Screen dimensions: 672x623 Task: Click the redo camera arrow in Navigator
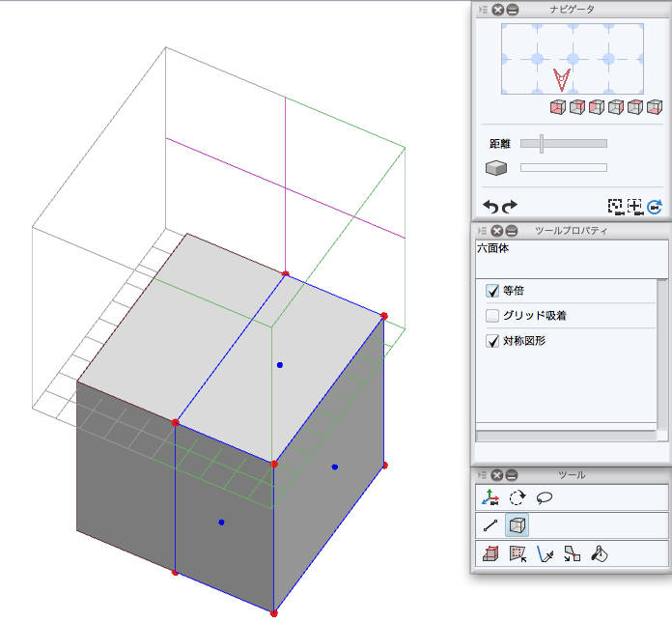point(509,206)
